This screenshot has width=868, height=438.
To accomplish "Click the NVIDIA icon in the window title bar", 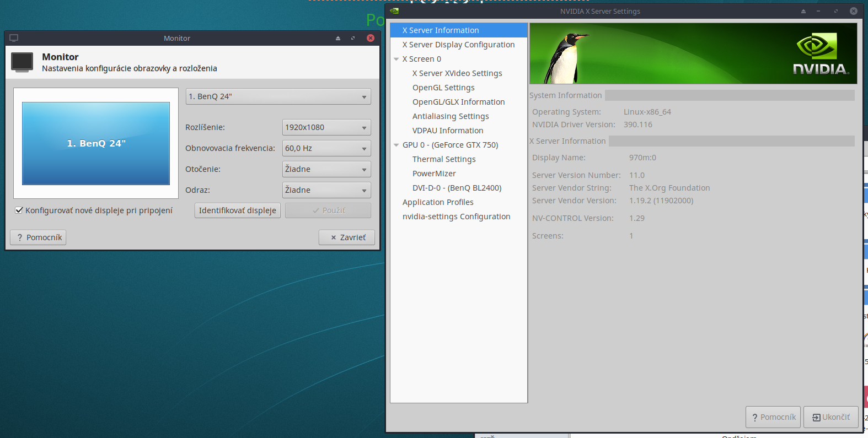I will coord(394,11).
